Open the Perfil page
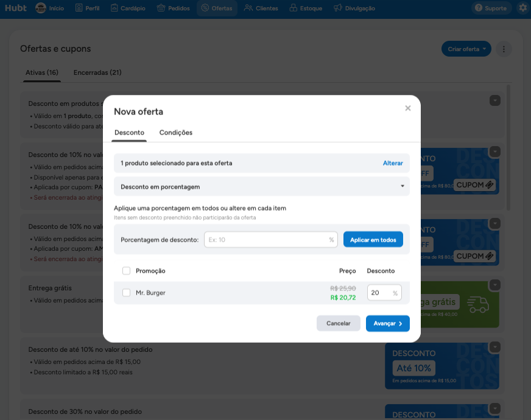This screenshot has height=420, width=531. pos(87,8)
